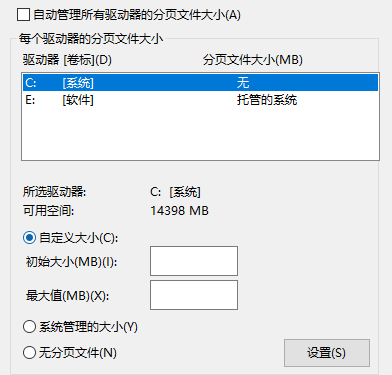Viewport: 392px width, 375px height.
Task: Select the C: drive row in list
Action: tap(200, 83)
